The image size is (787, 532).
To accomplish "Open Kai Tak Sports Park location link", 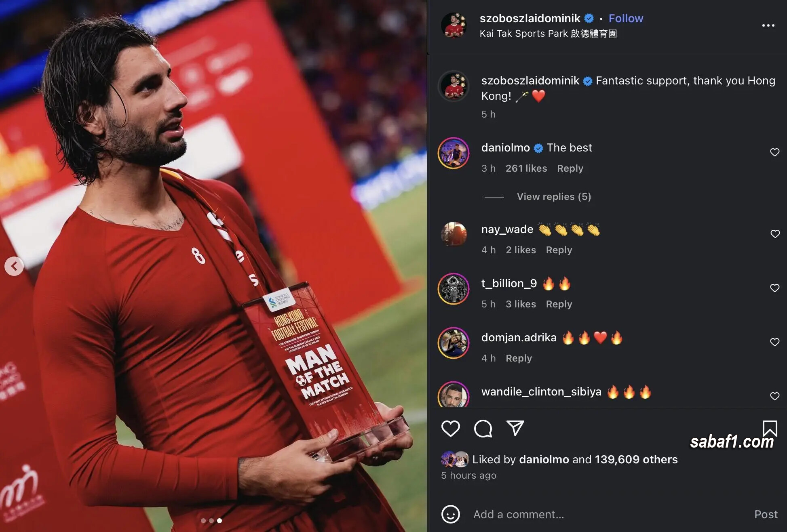I will pyautogui.click(x=548, y=34).
